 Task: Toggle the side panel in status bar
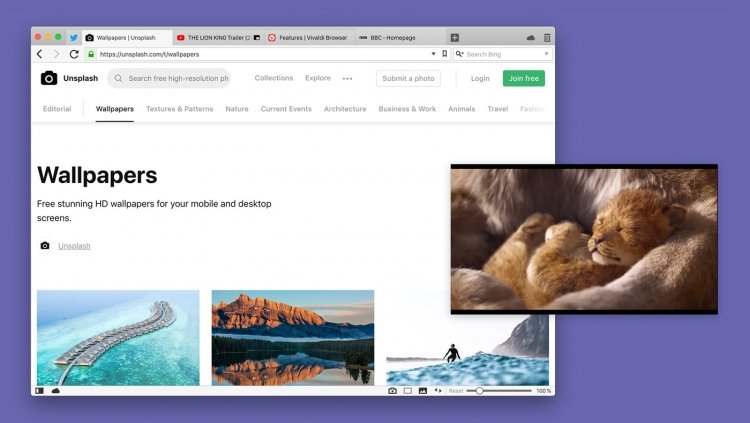click(x=40, y=391)
